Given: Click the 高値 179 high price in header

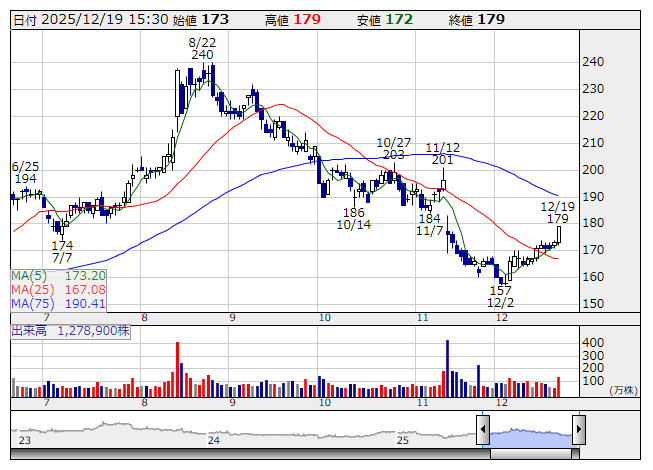Looking at the screenshot, I should (x=293, y=20).
